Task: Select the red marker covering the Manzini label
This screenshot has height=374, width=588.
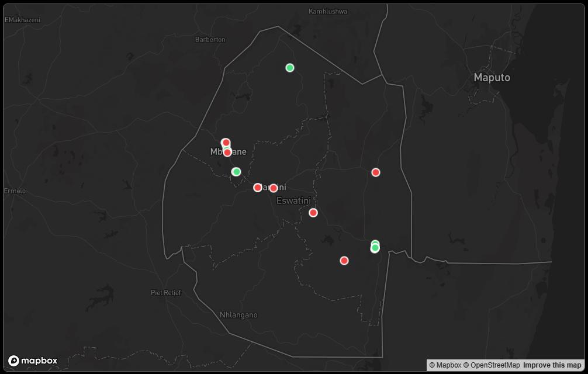Action: (274, 188)
